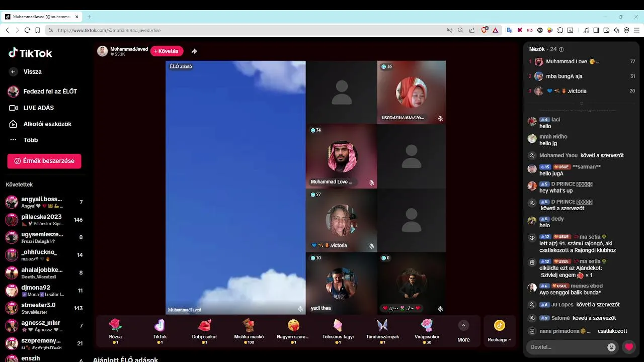The image size is (644, 362).
Task: Select guest tile user50187303726...
Action: pyautogui.click(x=412, y=93)
